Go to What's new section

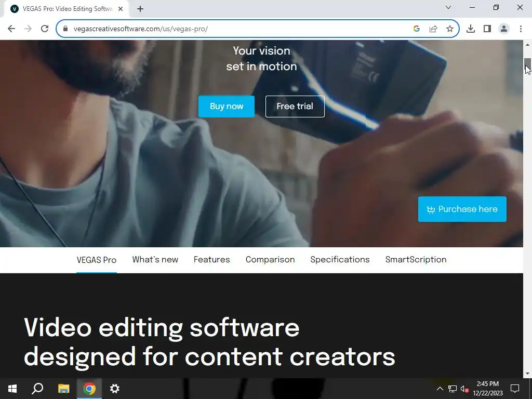[155, 260]
